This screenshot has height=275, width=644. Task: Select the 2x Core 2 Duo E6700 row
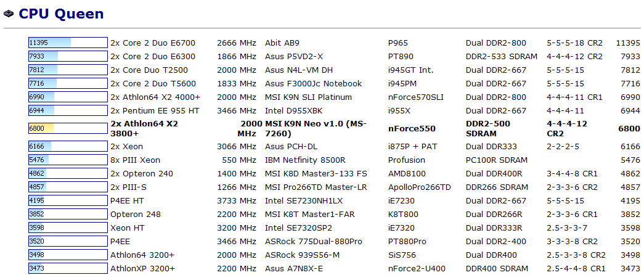[x=334, y=43]
